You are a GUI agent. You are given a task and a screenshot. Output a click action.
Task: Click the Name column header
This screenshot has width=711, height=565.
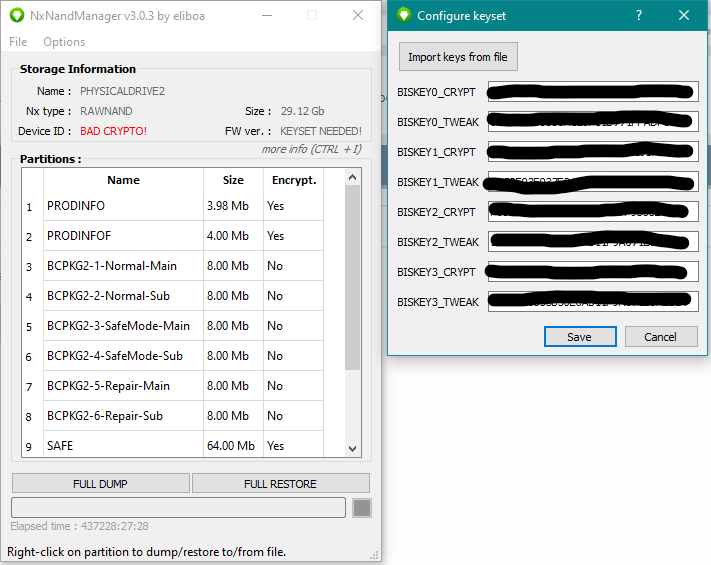click(x=123, y=180)
